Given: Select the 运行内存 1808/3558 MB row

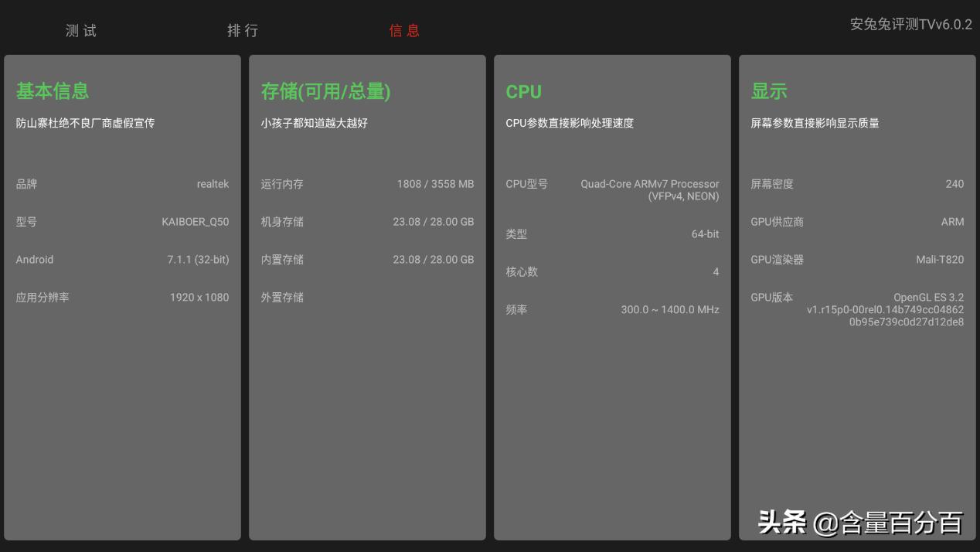Looking at the screenshot, I should coord(367,184).
